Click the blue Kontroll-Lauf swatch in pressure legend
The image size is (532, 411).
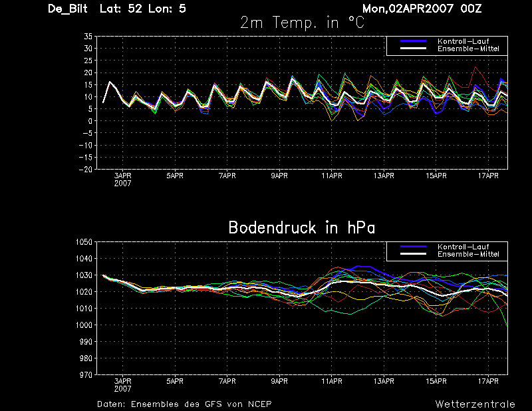click(x=413, y=247)
